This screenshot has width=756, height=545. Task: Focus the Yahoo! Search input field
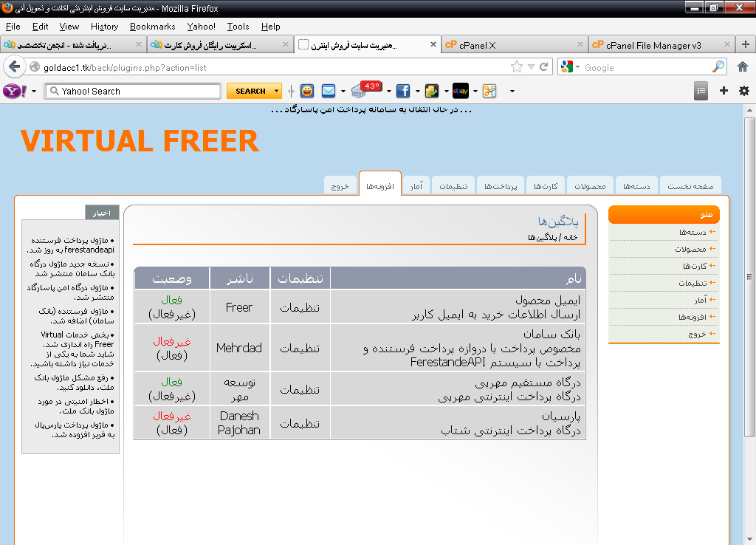(x=133, y=91)
